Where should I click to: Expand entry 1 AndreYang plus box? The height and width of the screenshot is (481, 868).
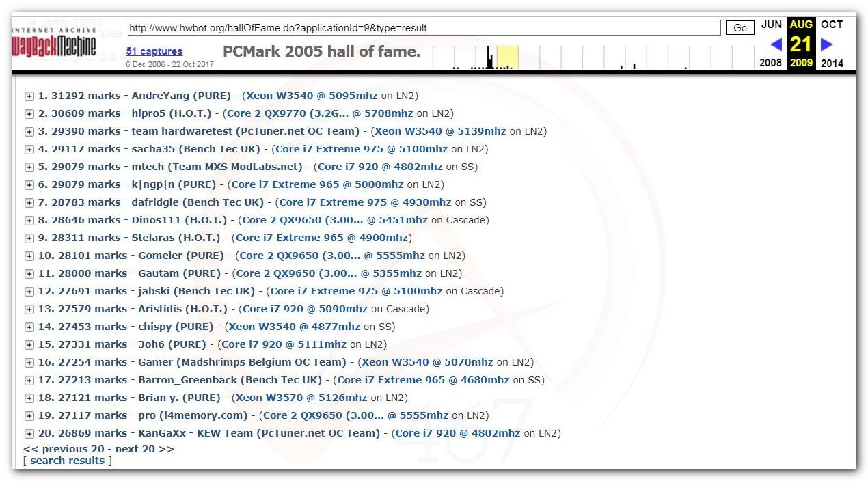[x=29, y=96]
